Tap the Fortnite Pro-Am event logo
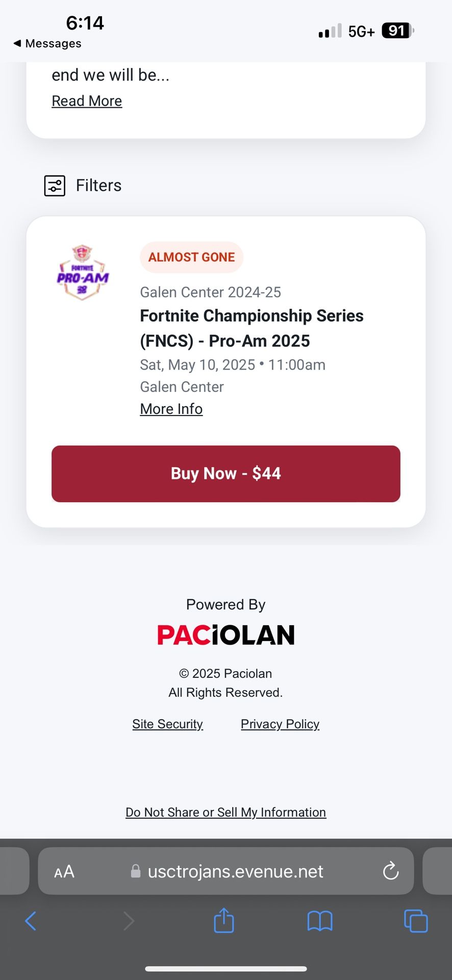 tap(83, 273)
